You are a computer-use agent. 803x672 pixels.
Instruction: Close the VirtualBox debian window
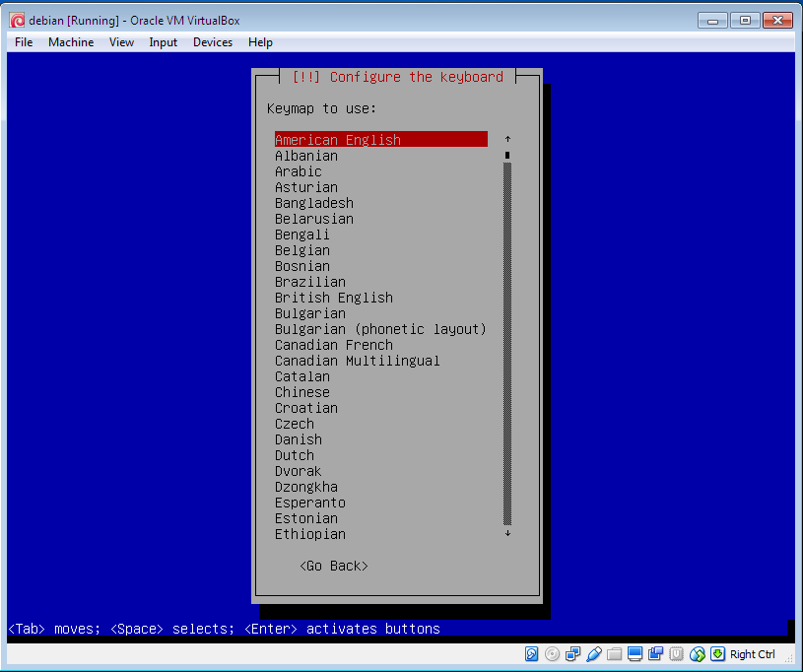[x=778, y=21]
